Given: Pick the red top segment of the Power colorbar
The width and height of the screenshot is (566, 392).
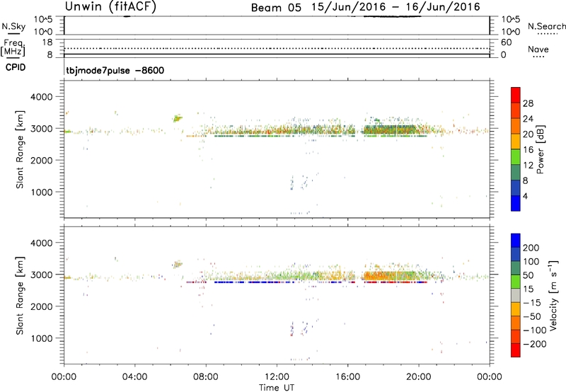Looking at the screenshot, I should (x=516, y=96).
